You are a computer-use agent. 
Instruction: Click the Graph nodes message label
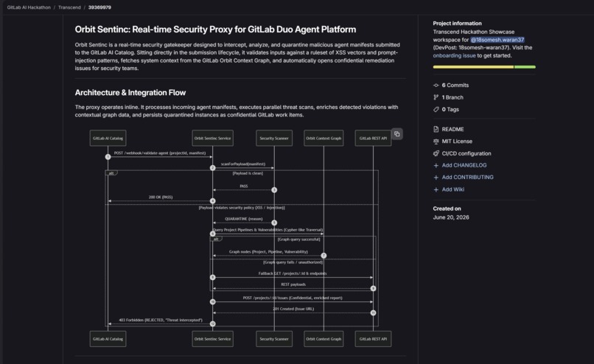click(x=268, y=251)
